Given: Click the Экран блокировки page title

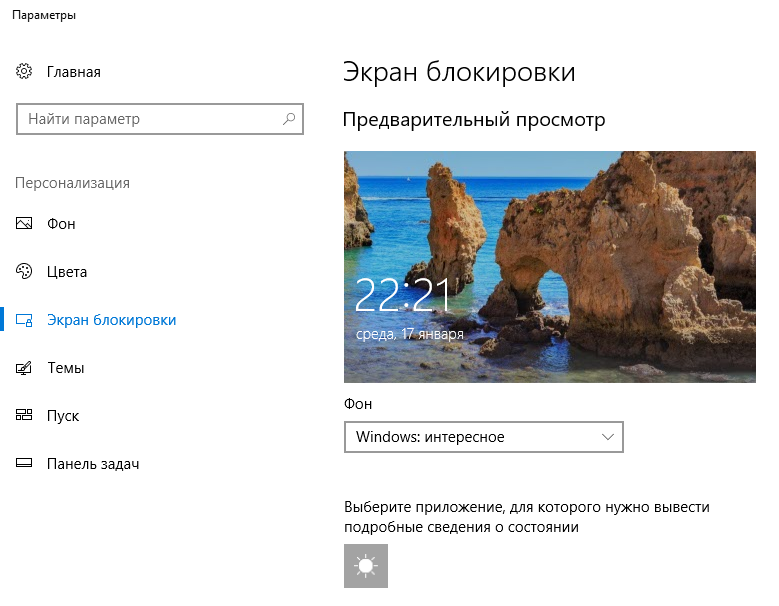Looking at the screenshot, I should click(459, 72).
